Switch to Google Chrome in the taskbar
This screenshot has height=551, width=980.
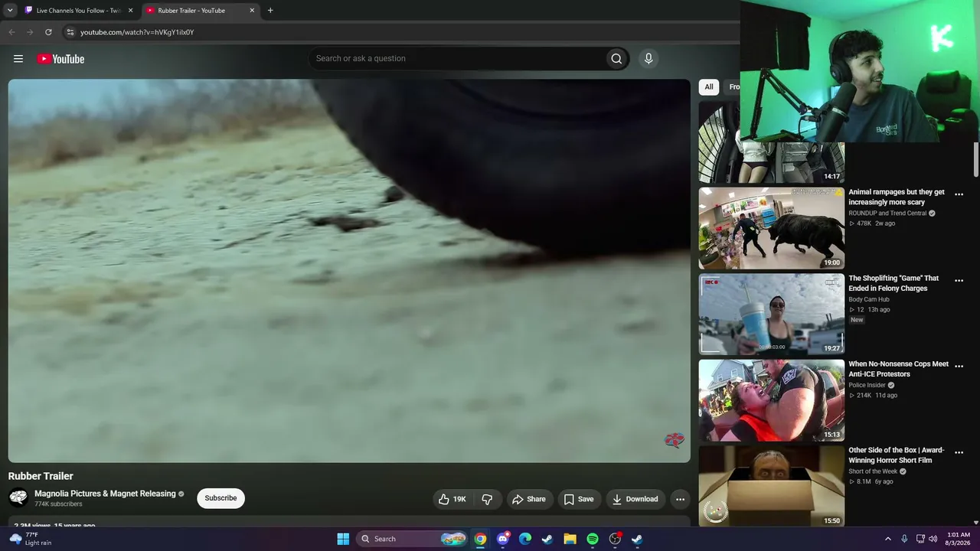[480, 539]
